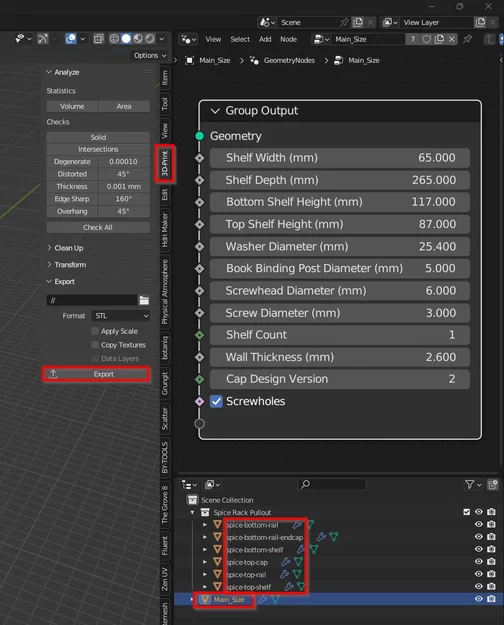
Task: Click the outliner search field
Action: [332, 484]
